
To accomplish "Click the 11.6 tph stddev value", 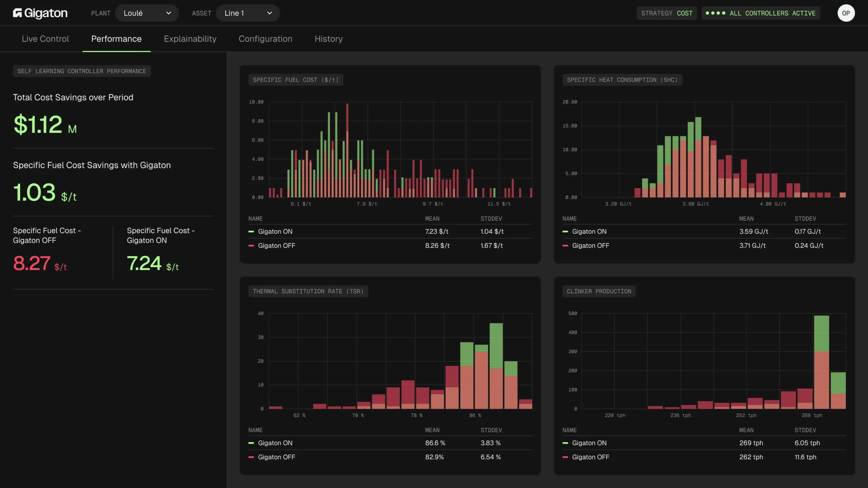I will pyautogui.click(x=805, y=457).
